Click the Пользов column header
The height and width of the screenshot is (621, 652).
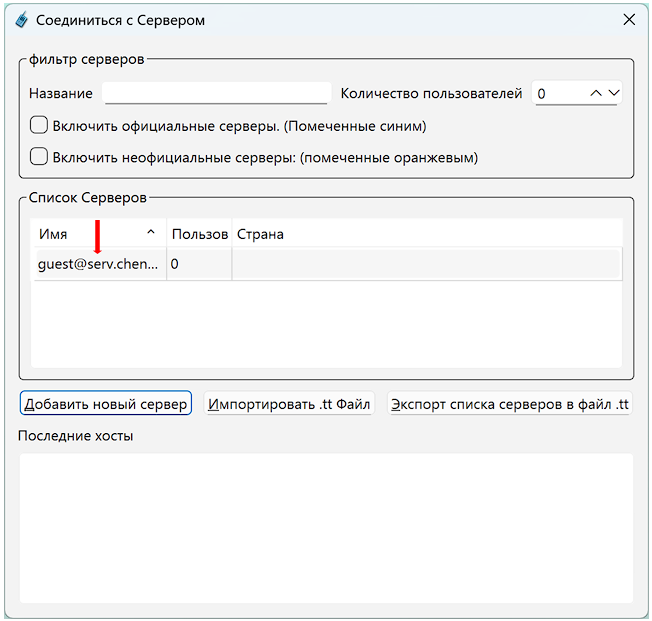tap(199, 234)
